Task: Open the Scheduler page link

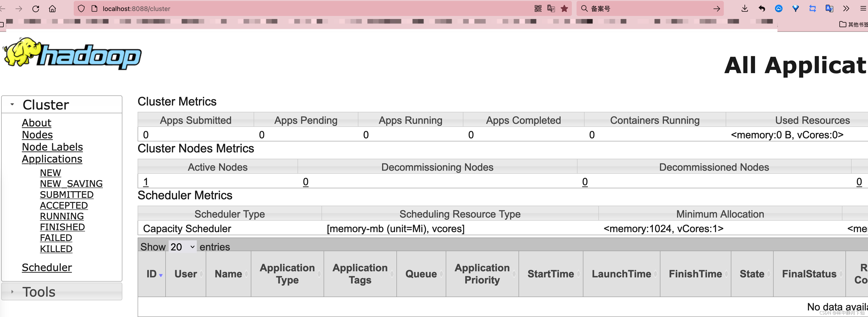Action: 47,268
